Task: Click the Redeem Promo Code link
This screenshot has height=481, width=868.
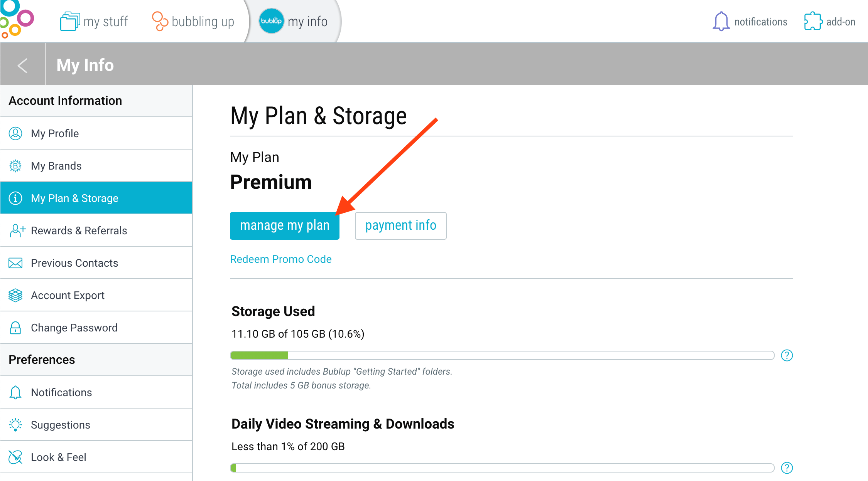Action: 281,259
